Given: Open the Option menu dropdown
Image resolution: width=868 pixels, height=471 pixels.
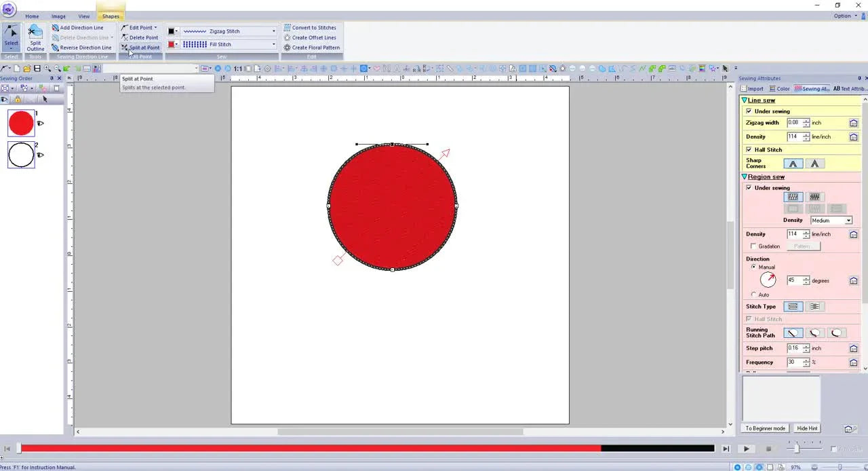Looking at the screenshot, I should (x=845, y=16).
